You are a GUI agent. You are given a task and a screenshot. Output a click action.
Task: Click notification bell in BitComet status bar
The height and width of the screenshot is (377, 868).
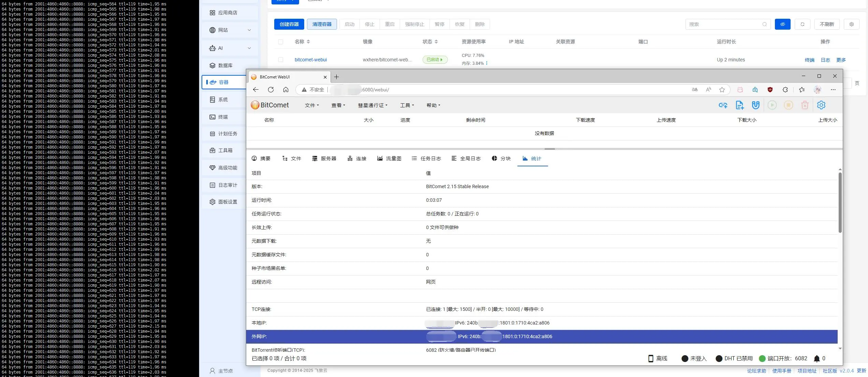(817, 359)
